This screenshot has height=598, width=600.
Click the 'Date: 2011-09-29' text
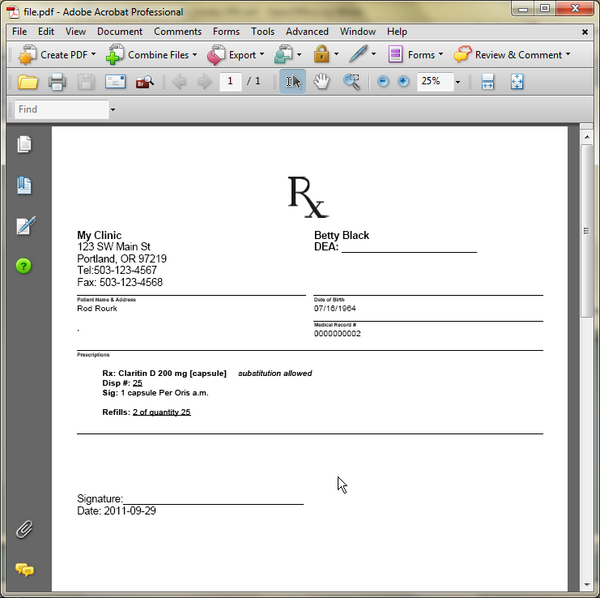[x=116, y=511]
